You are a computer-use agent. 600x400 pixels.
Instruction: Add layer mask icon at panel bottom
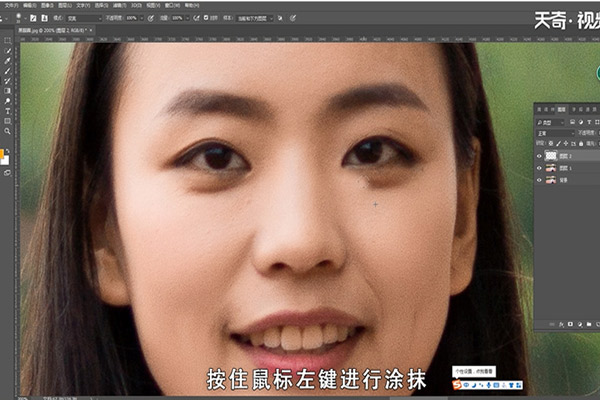click(570, 325)
